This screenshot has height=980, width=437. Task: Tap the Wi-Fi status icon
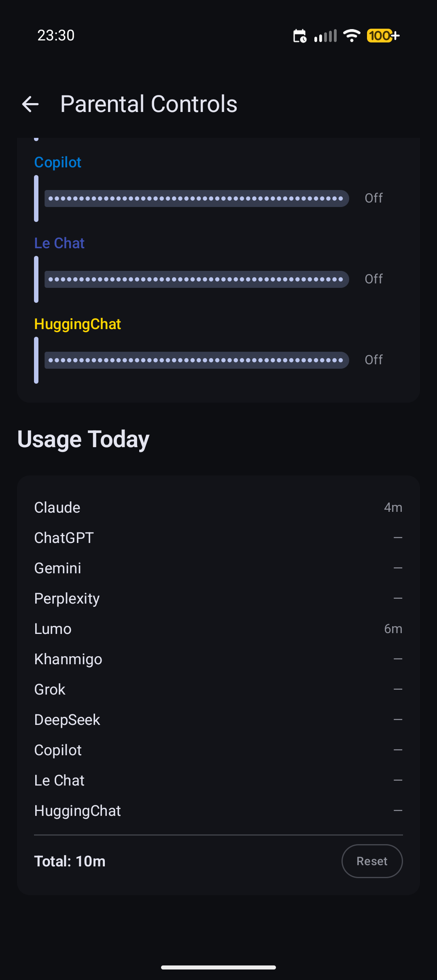coord(351,36)
